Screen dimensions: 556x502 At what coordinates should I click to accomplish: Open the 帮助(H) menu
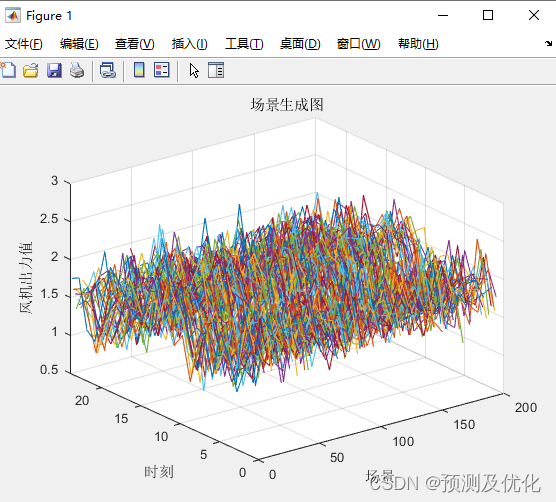point(418,44)
